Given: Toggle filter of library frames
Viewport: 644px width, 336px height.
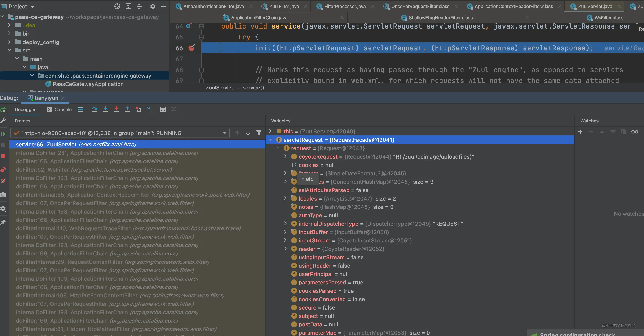Looking at the screenshot, I should coord(259,133).
